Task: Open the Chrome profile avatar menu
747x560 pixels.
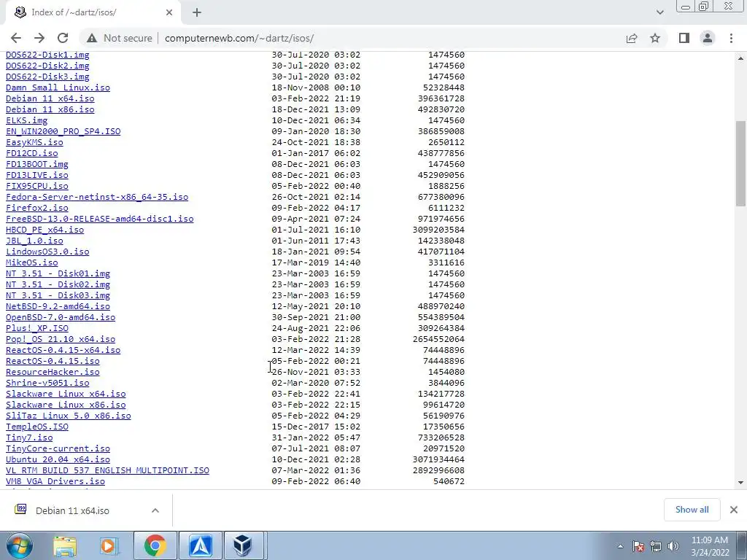Action: click(x=708, y=38)
